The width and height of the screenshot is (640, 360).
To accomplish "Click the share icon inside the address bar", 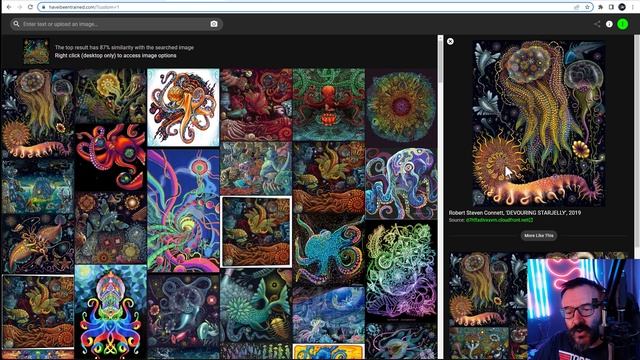I will coord(577,7).
